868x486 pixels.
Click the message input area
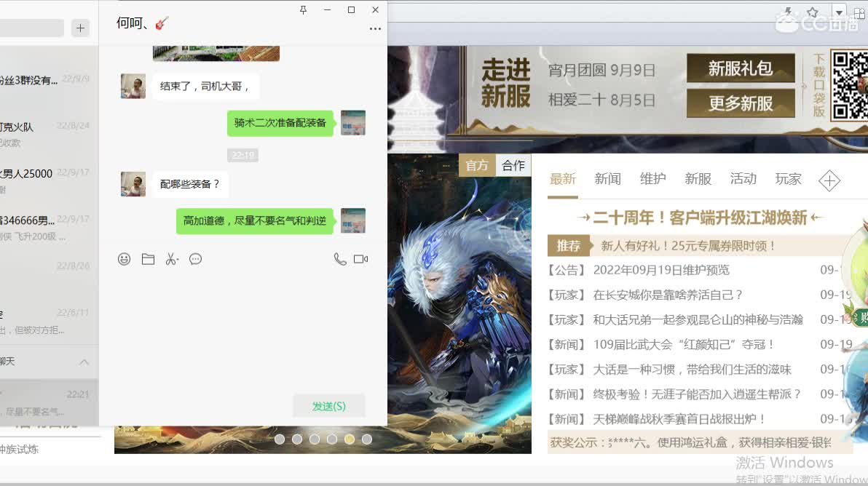(243, 329)
